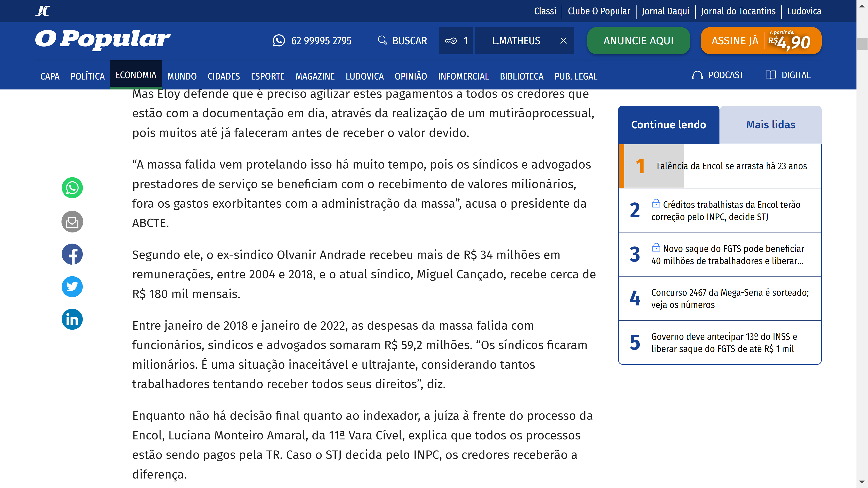
Task: Share article on LinkedIn icon
Action: coord(72,319)
